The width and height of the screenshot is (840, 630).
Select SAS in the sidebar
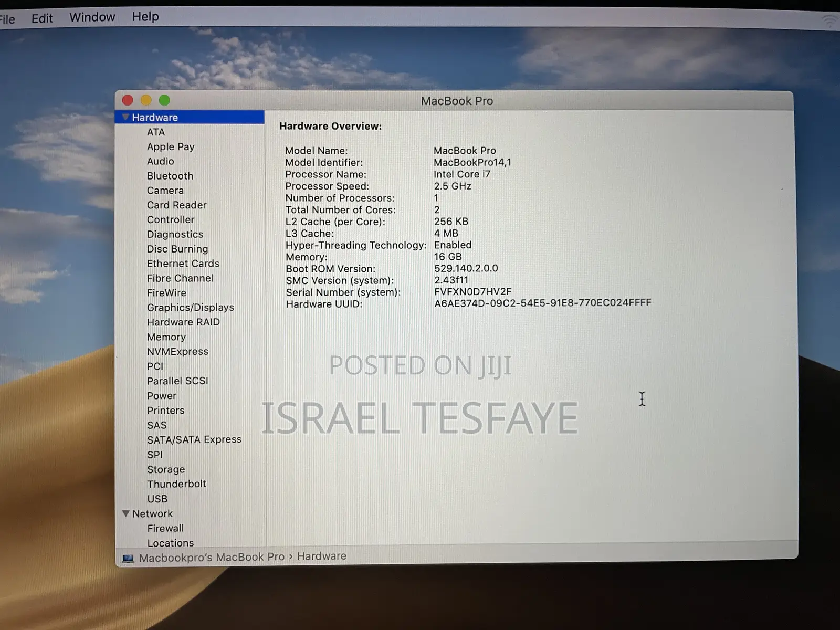(156, 425)
